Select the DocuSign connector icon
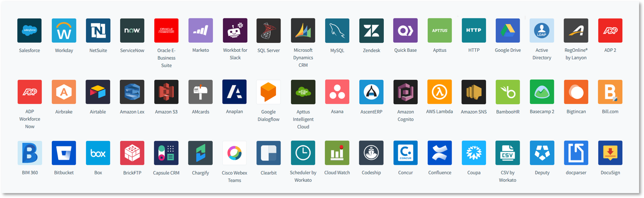644x198 pixels. [610, 153]
